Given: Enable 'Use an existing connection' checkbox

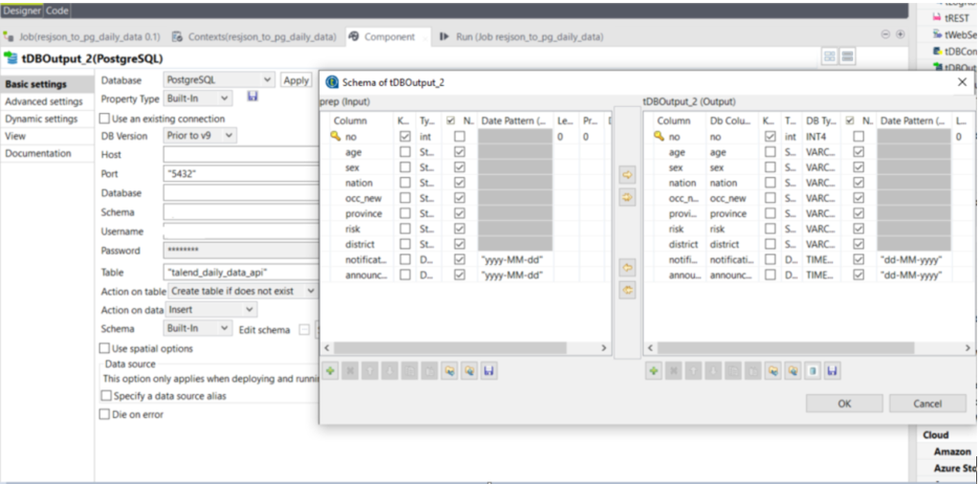Looking at the screenshot, I should pos(106,119).
